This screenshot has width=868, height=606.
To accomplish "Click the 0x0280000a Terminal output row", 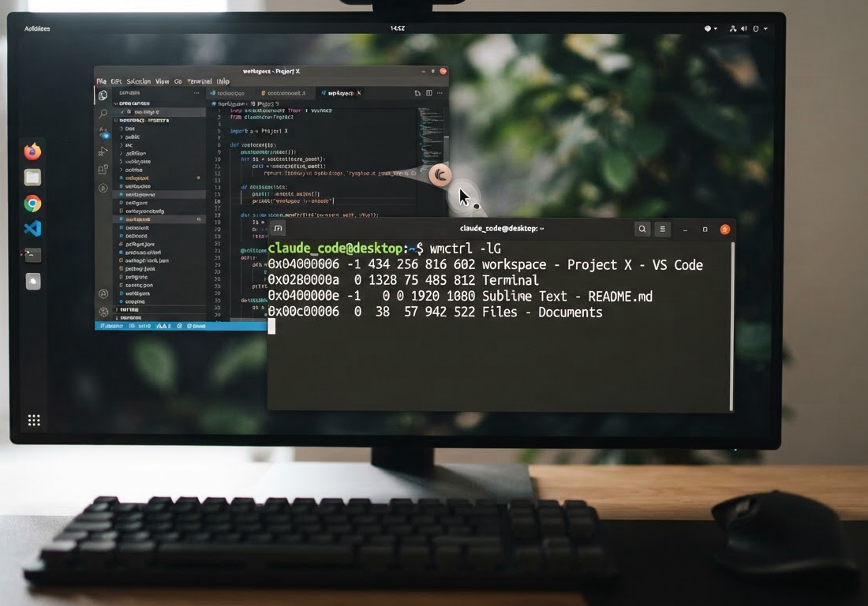I will point(403,280).
